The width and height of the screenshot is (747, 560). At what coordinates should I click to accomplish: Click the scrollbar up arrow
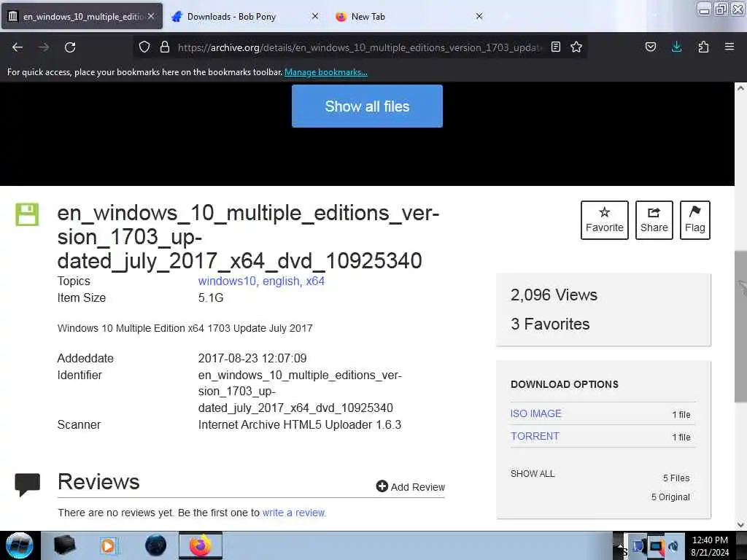tap(740, 88)
